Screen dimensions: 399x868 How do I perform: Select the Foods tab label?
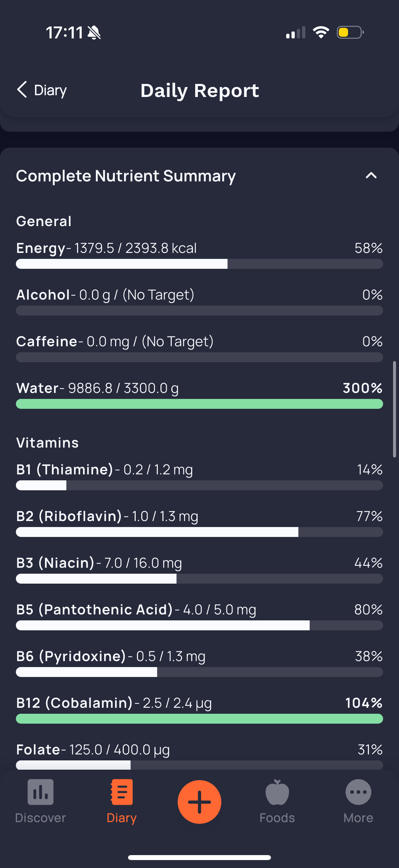tap(277, 818)
